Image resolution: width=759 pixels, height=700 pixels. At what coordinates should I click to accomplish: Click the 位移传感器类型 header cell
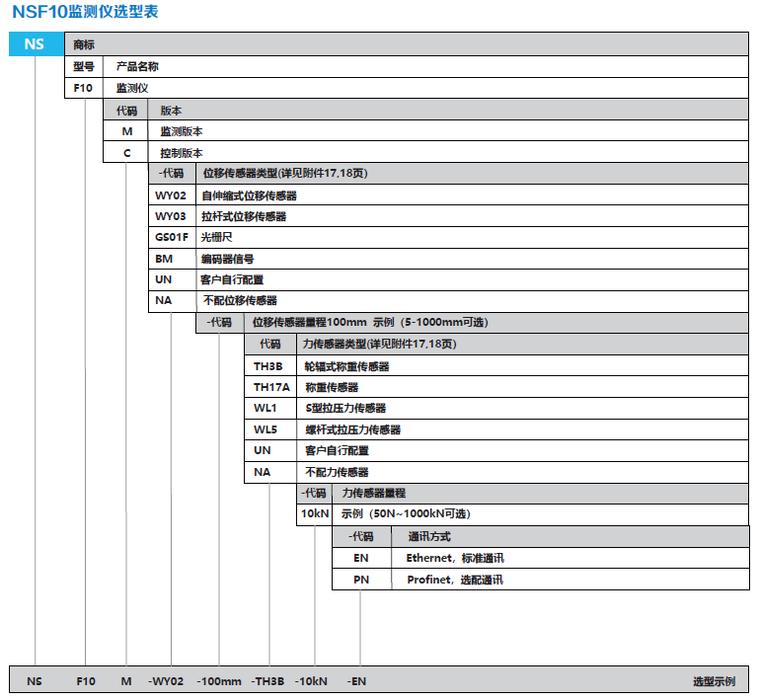tap(284, 174)
